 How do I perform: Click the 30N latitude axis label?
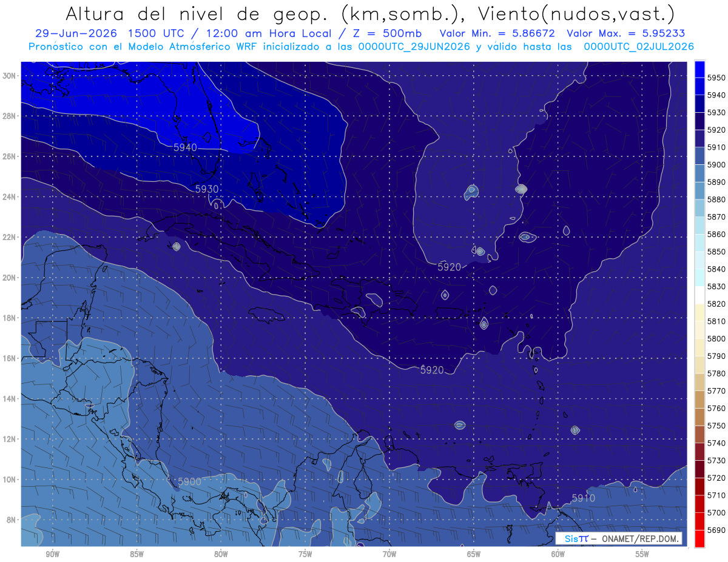pos(9,76)
